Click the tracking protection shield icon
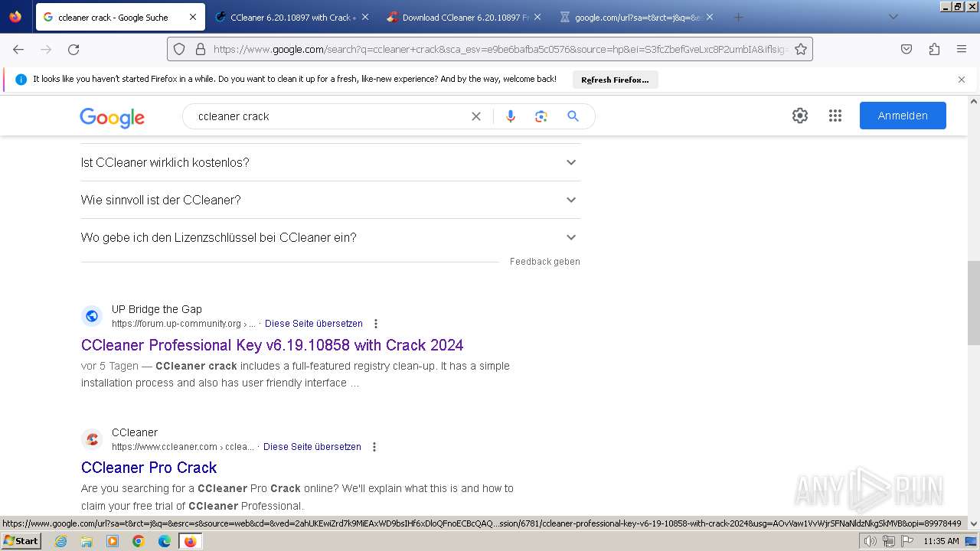The image size is (980, 551). point(179,49)
